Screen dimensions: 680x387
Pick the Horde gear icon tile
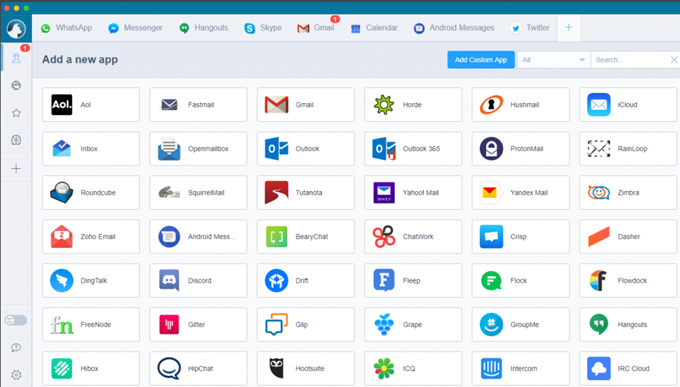tap(413, 105)
